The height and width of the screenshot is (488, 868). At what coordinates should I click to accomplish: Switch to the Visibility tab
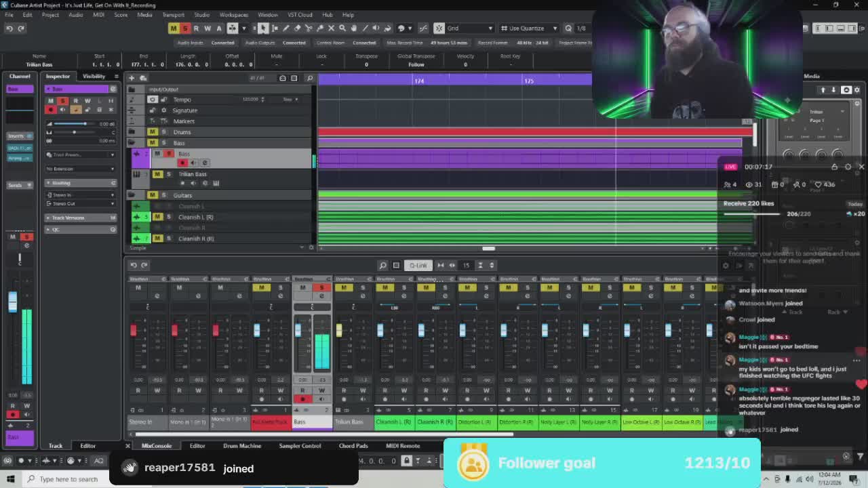(94, 76)
